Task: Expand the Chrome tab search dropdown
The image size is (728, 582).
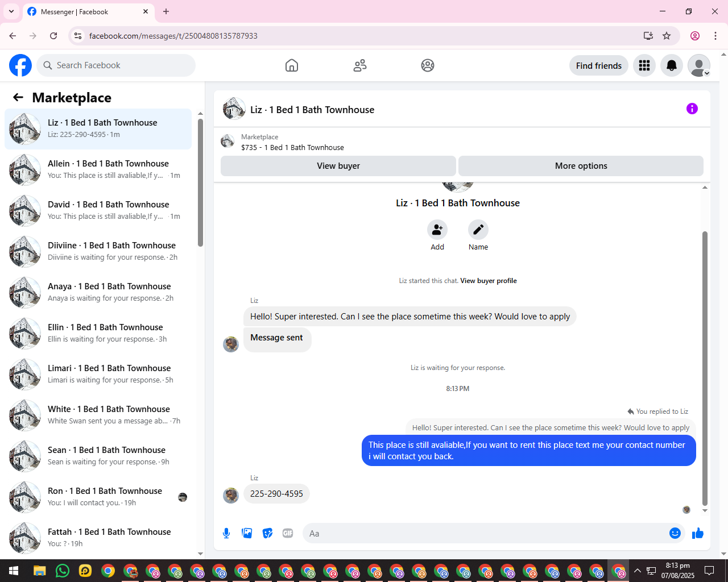Action: (x=11, y=11)
